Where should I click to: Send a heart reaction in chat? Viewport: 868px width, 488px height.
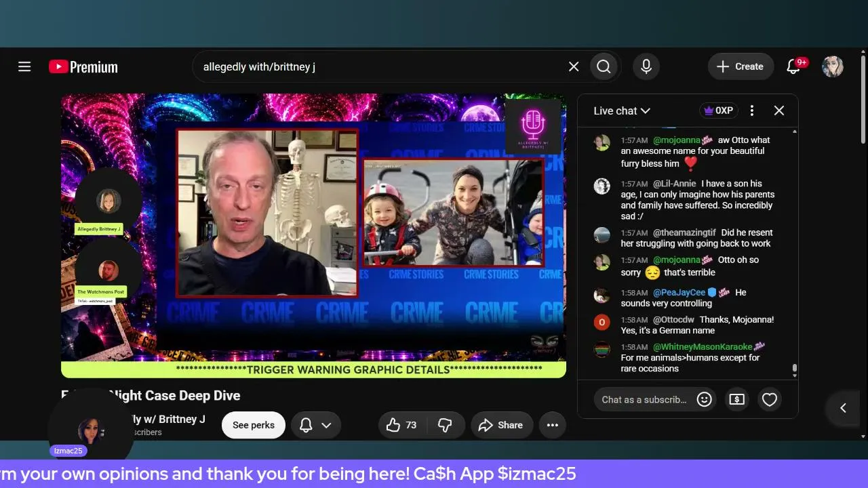pyautogui.click(x=769, y=399)
